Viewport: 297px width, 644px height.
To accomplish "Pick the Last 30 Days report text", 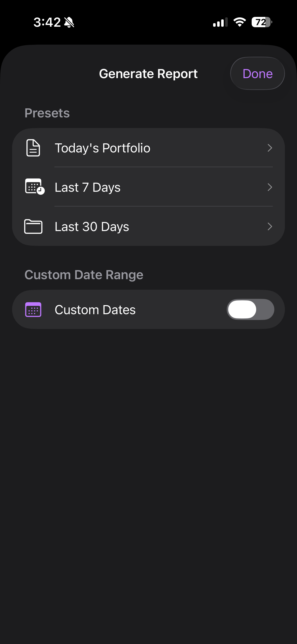I will click(x=92, y=227).
